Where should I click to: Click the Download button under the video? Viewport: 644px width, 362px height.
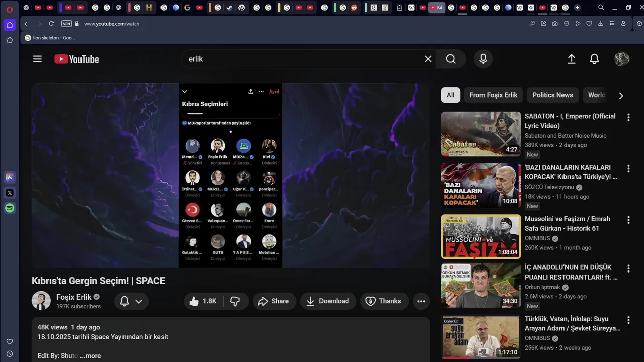coord(328,301)
